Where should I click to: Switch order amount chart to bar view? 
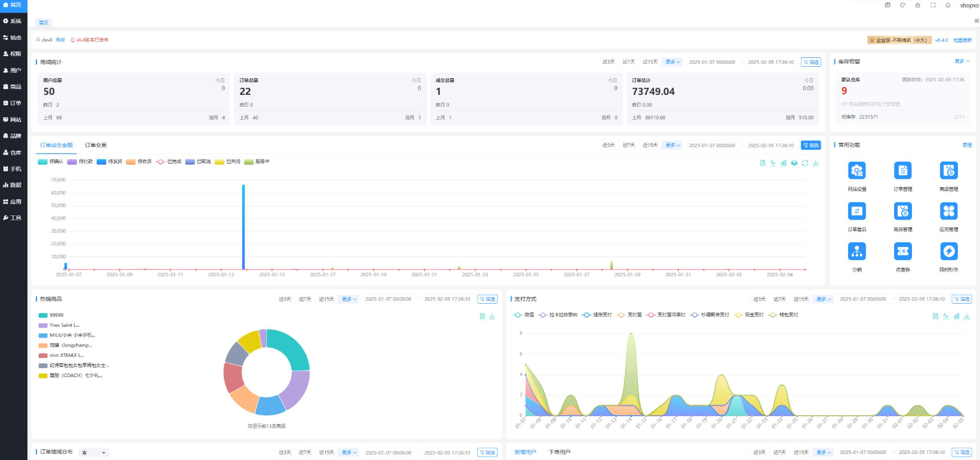(784, 163)
